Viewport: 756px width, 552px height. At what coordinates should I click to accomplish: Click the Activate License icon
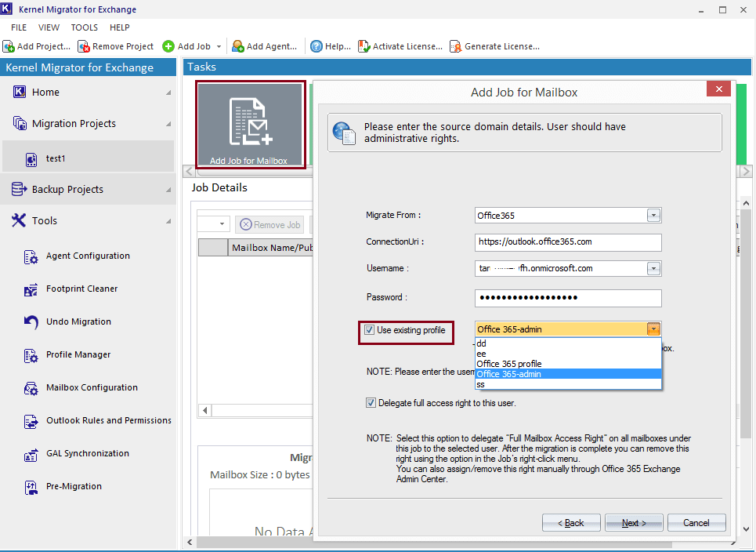pyautogui.click(x=364, y=46)
